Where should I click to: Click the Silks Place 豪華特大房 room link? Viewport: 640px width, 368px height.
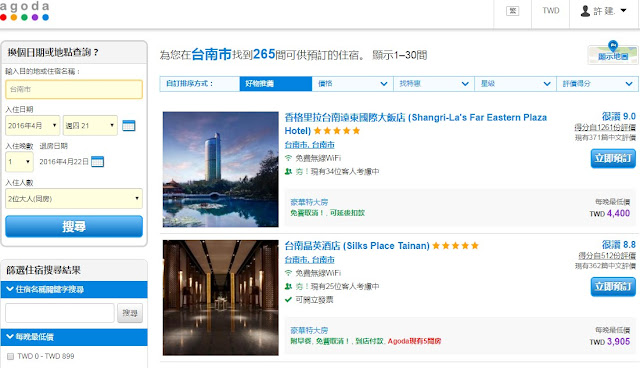pyautogui.click(x=309, y=330)
